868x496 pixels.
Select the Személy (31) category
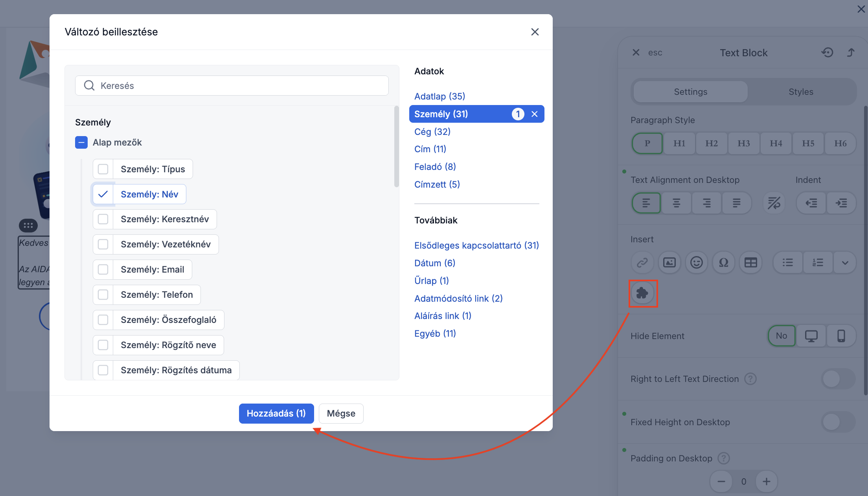coord(476,114)
